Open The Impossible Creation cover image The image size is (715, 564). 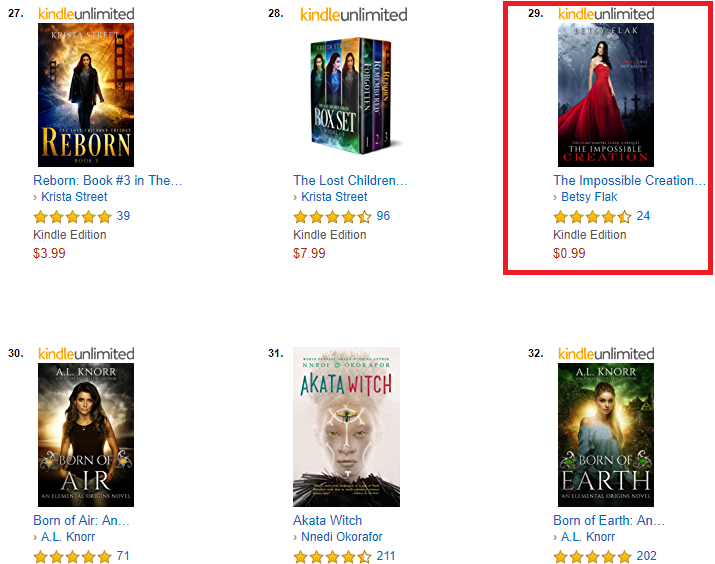click(606, 95)
